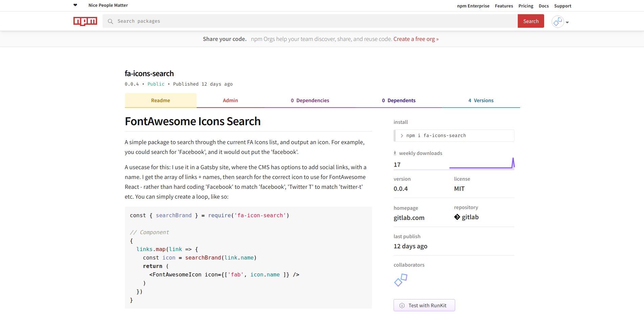This screenshot has height=314, width=644.
Task: Click the red Search button
Action: (x=530, y=21)
